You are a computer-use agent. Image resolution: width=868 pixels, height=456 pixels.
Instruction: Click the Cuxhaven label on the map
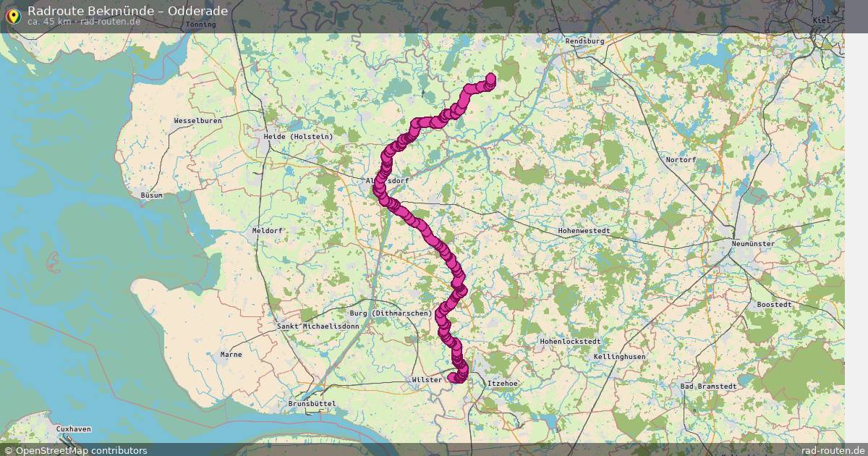[x=74, y=428]
